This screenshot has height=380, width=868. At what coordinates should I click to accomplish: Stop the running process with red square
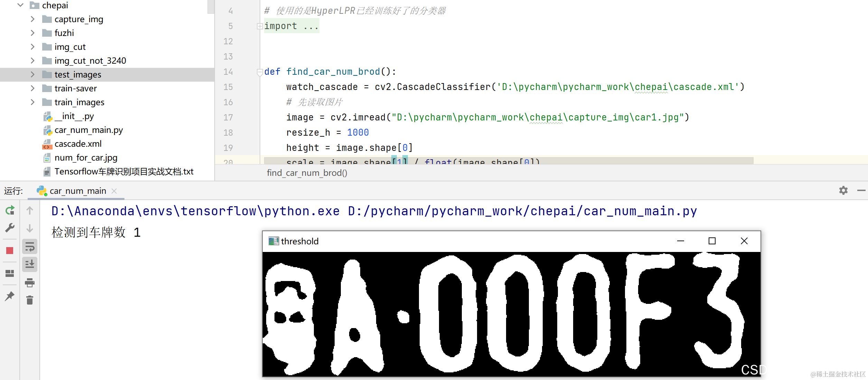point(10,251)
